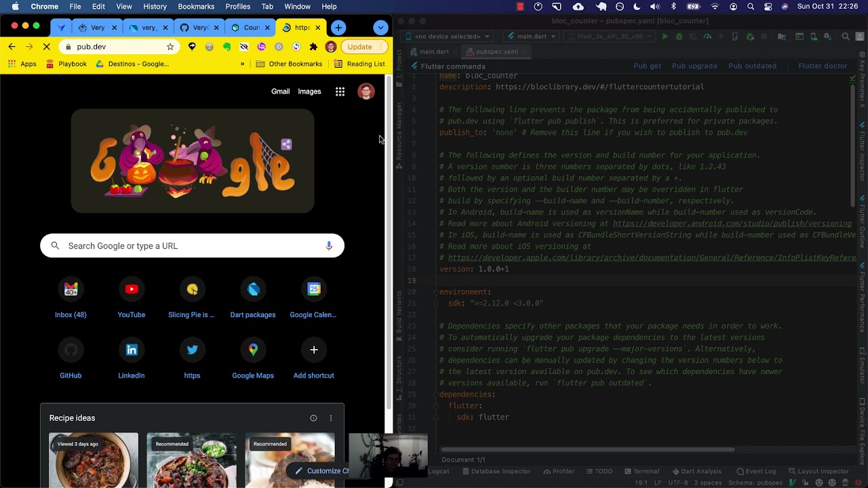Click the Pub upgrade link
This screenshot has height=488, width=868.
[694, 66]
